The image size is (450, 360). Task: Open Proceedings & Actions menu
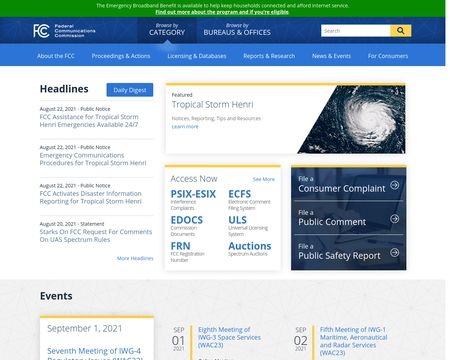pyautogui.click(x=121, y=56)
